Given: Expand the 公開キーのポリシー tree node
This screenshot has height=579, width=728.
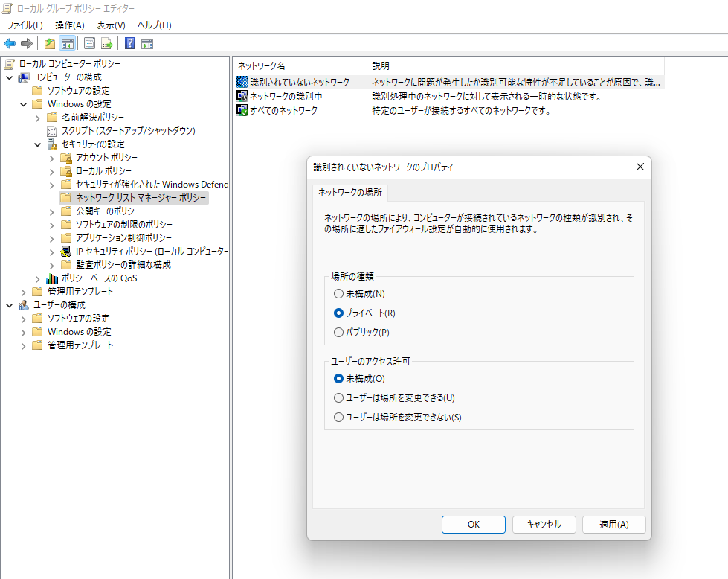Looking at the screenshot, I should point(51,211).
